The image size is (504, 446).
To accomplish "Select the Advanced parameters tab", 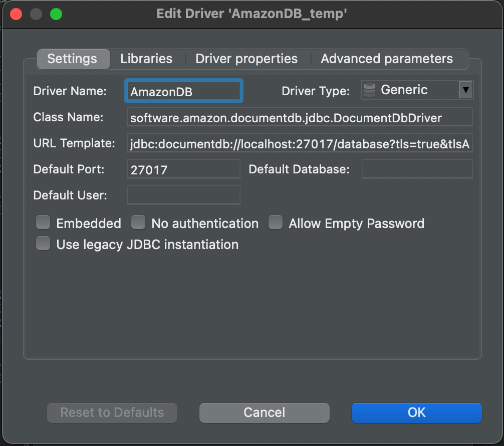I will tap(387, 59).
